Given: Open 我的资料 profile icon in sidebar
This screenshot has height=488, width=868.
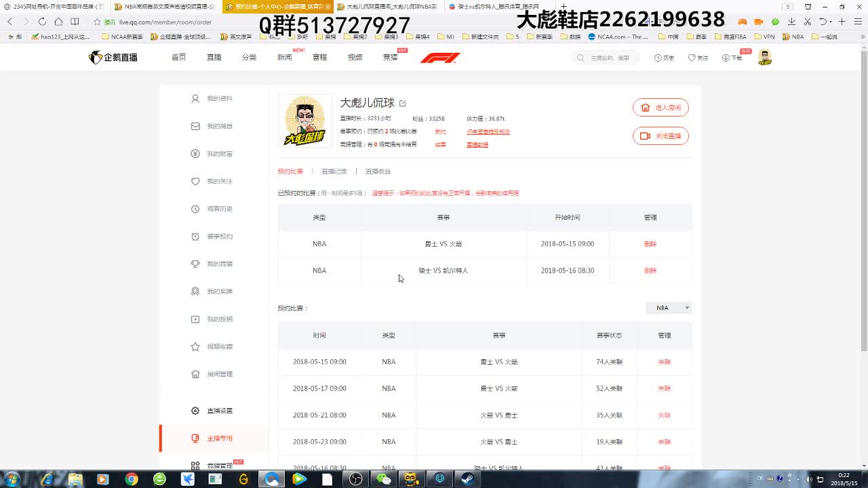Looking at the screenshot, I should coord(195,98).
